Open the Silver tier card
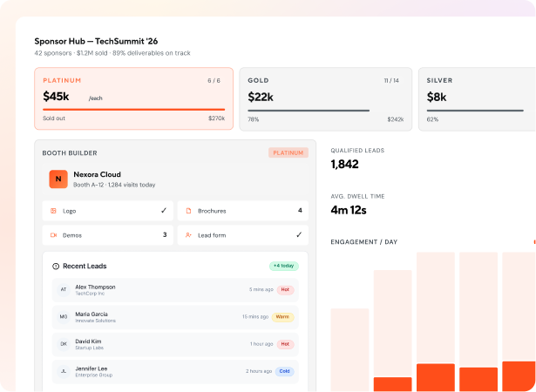This screenshot has height=392, width=536. point(478,99)
